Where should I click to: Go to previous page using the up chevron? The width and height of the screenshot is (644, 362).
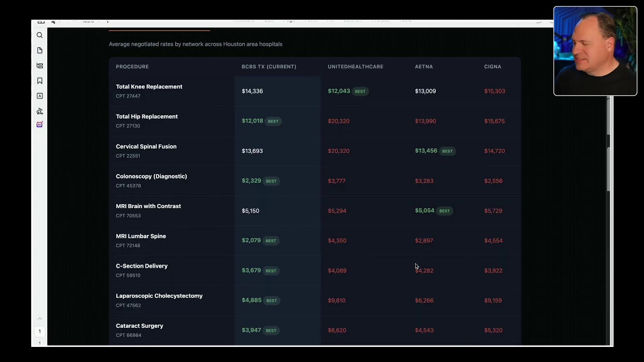[40, 319]
